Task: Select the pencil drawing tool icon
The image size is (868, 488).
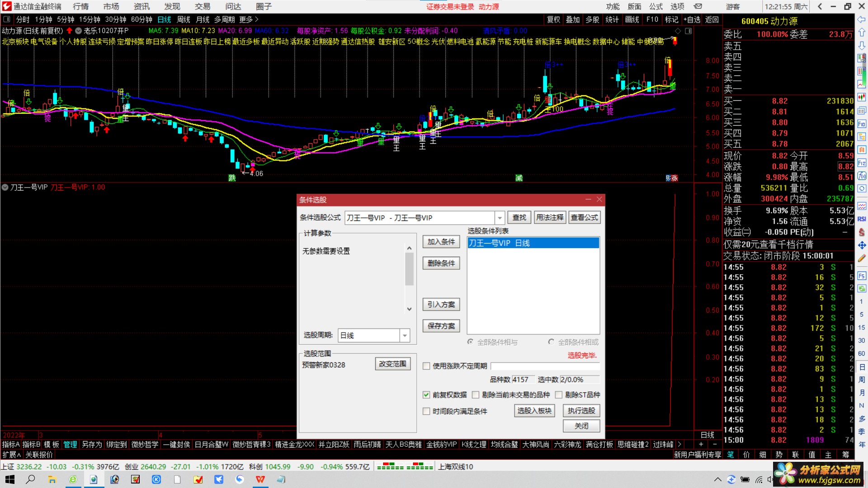Action: (x=862, y=258)
